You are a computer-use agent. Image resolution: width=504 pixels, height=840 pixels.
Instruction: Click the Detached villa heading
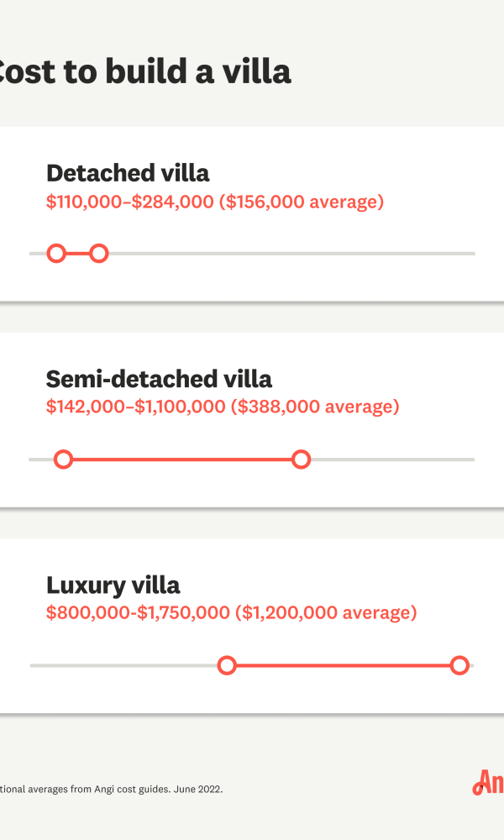tap(128, 174)
